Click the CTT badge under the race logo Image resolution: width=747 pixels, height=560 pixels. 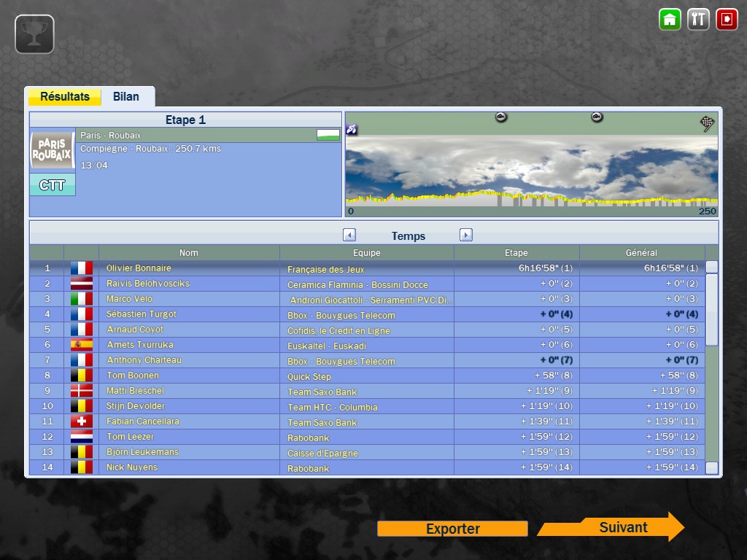[53, 185]
